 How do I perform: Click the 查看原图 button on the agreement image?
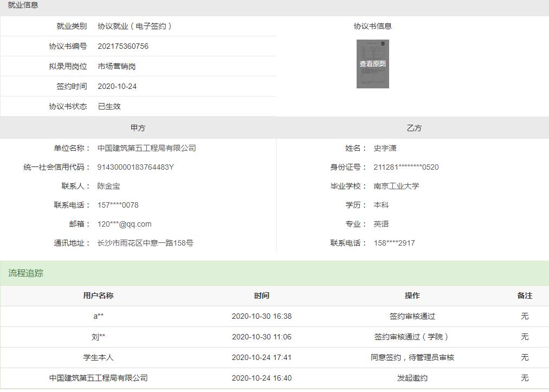coord(372,64)
